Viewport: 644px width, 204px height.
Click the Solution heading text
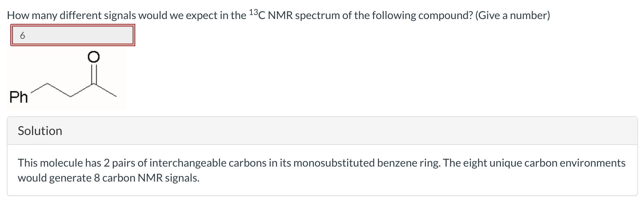[40, 131]
